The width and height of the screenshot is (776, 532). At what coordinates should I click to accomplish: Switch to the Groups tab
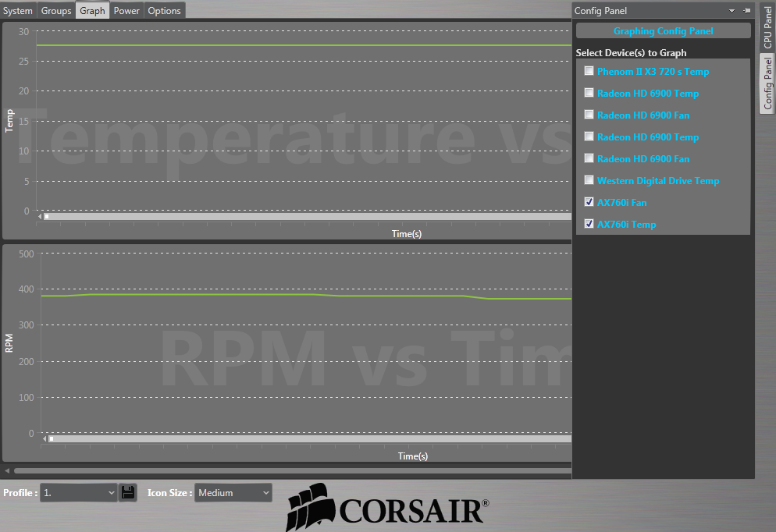[56, 10]
